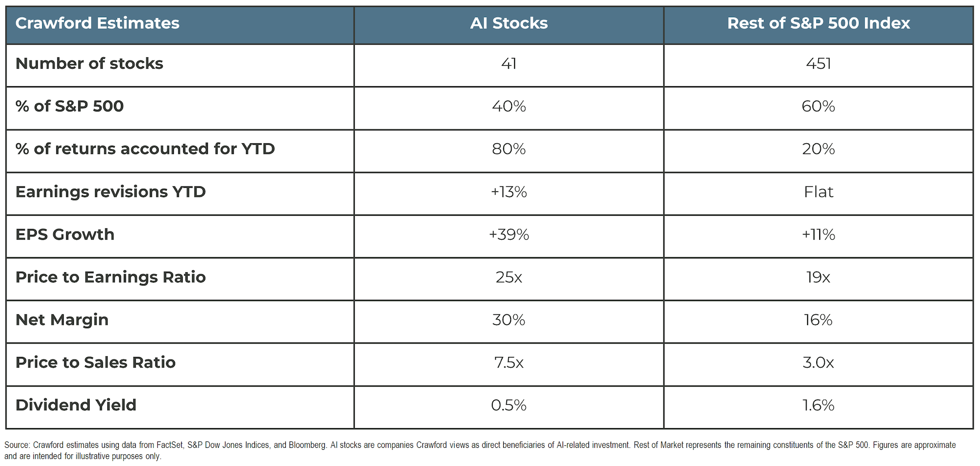Click the Crawford Estimates header cell
The image size is (980, 466).
(x=180, y=25)
